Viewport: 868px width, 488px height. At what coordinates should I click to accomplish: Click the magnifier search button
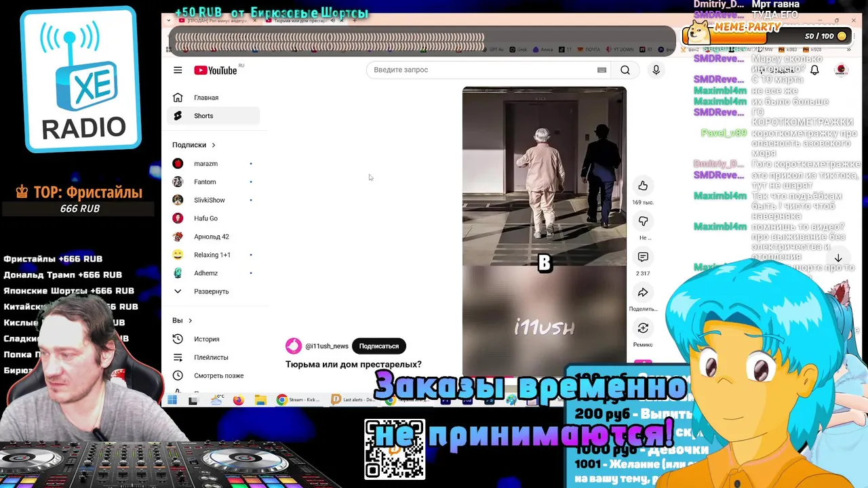pyautogui.click(x=625, y=70)
